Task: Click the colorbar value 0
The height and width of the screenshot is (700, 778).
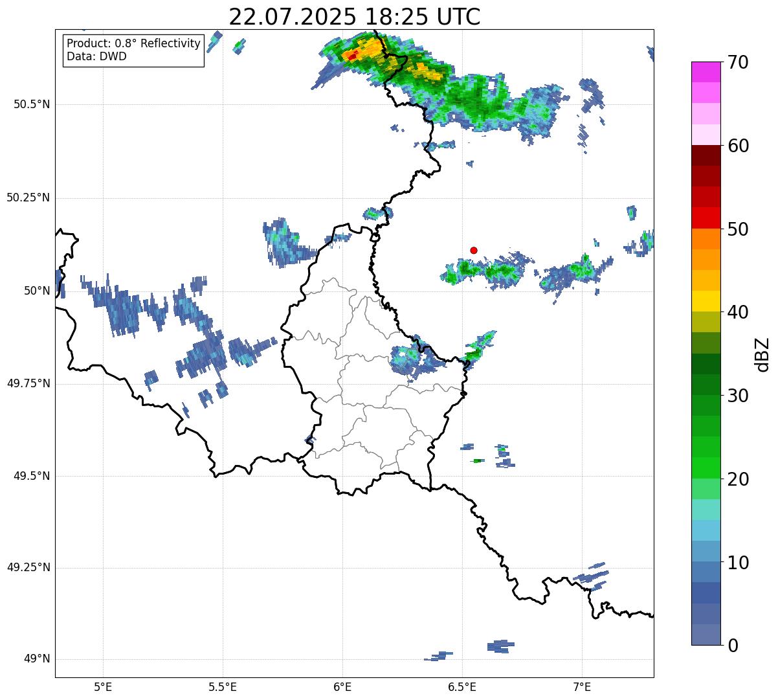Action: coord(733,646)
